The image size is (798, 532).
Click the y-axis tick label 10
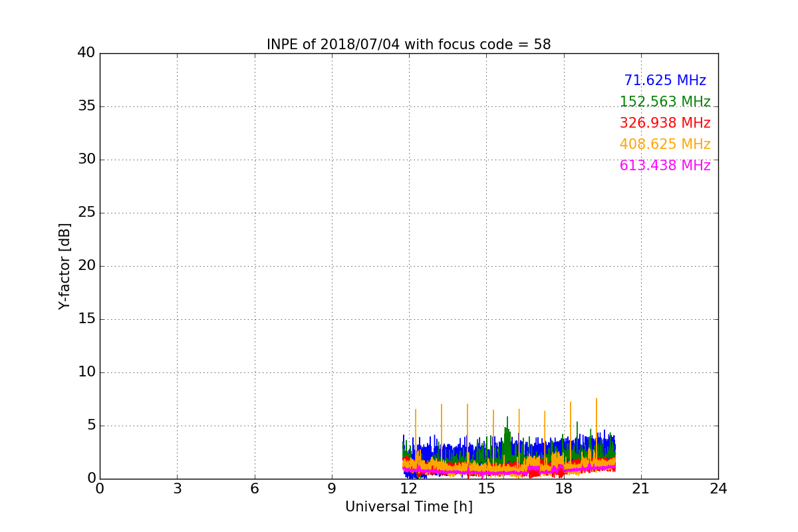(x=86, y=372)
